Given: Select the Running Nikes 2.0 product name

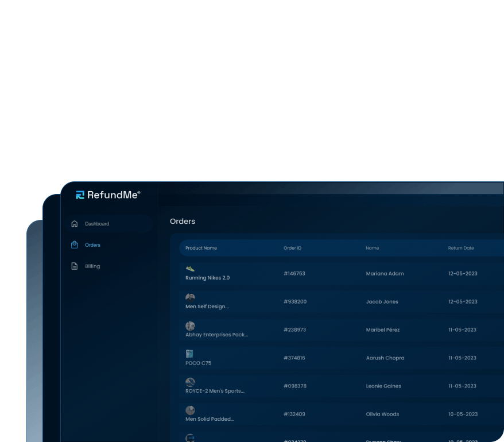Looking at the screenshot, I should pos(208,278).
